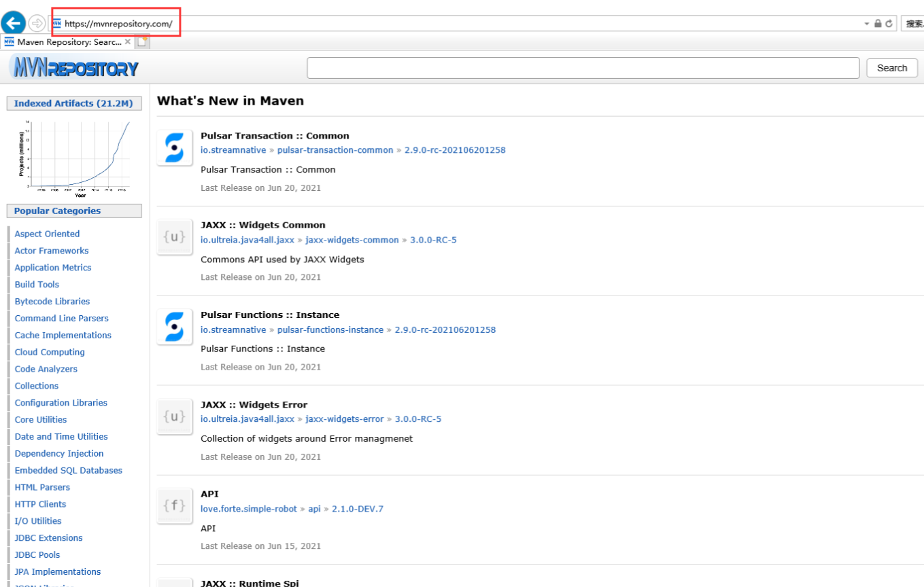Screen dimensions: 924x587
Task: Open the HTTP Clients category
Action: (40, 504)
